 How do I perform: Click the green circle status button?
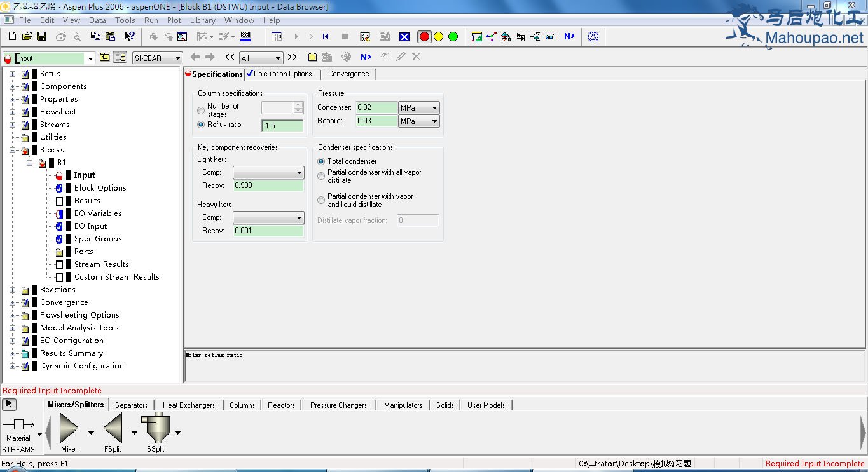(x=453, y=37)
